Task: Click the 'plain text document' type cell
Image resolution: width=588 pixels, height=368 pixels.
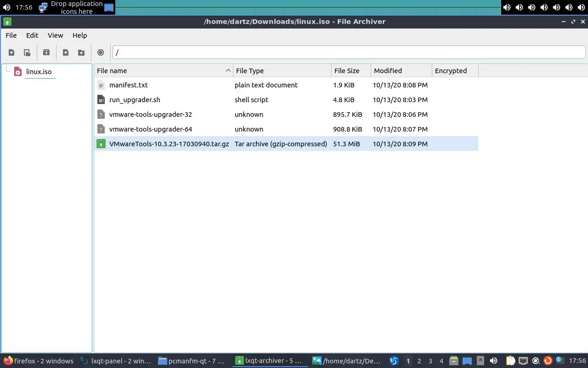Action: 266,85
